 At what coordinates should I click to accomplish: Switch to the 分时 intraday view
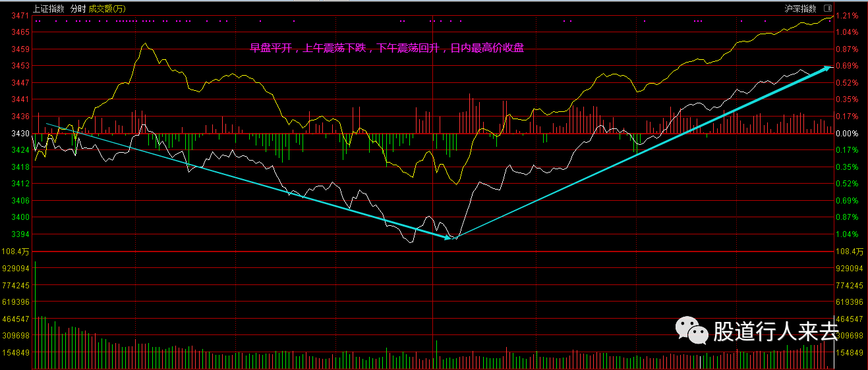pyautogui.click(x=77, y=9)
